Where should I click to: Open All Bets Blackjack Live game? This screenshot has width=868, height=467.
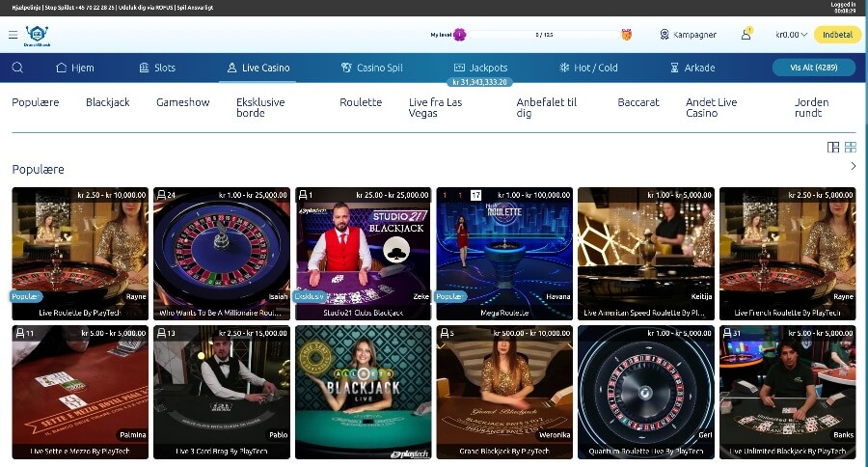point(364,392)
